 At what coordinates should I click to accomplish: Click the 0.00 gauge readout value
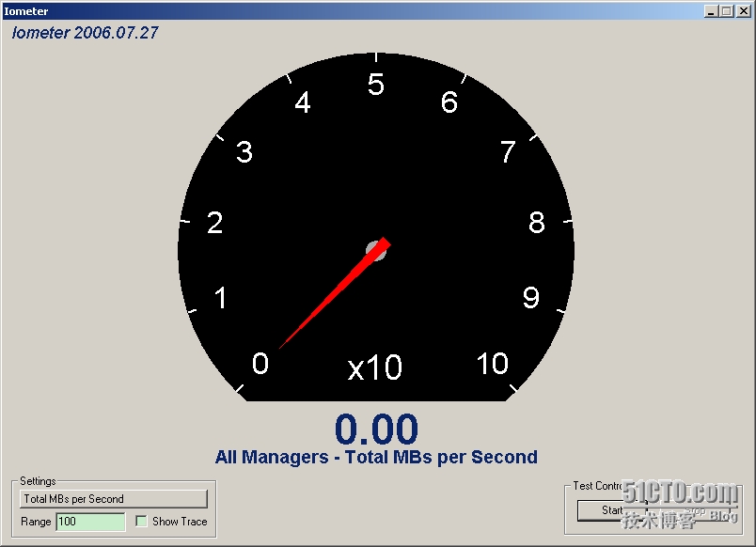tap(376, 429)
